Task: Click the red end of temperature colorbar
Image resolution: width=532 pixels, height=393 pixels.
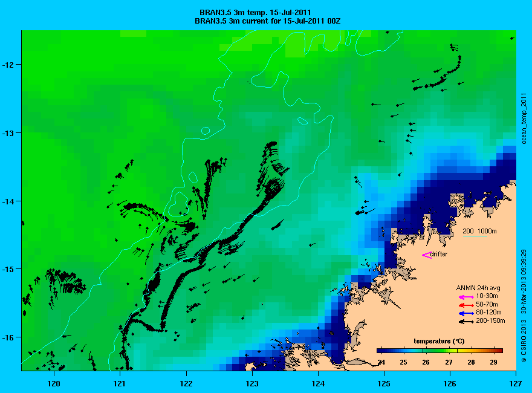Action: pyautogui.click(x=498, y=351)
